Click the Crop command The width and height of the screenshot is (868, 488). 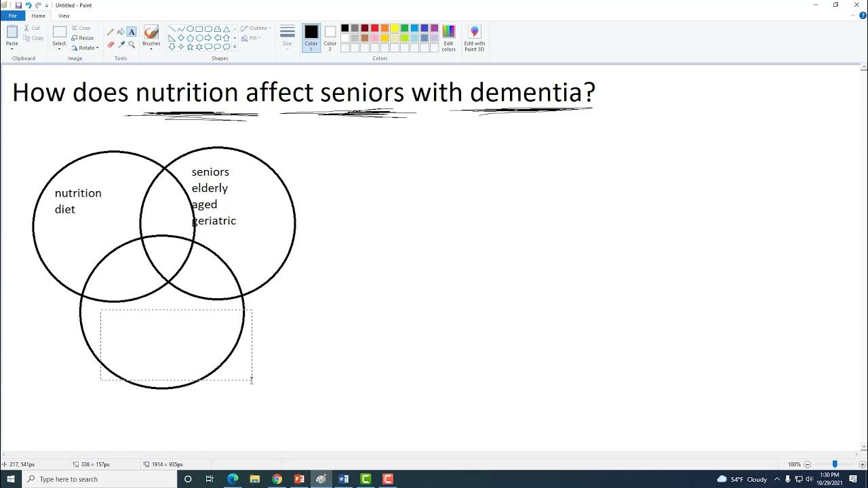81,28
